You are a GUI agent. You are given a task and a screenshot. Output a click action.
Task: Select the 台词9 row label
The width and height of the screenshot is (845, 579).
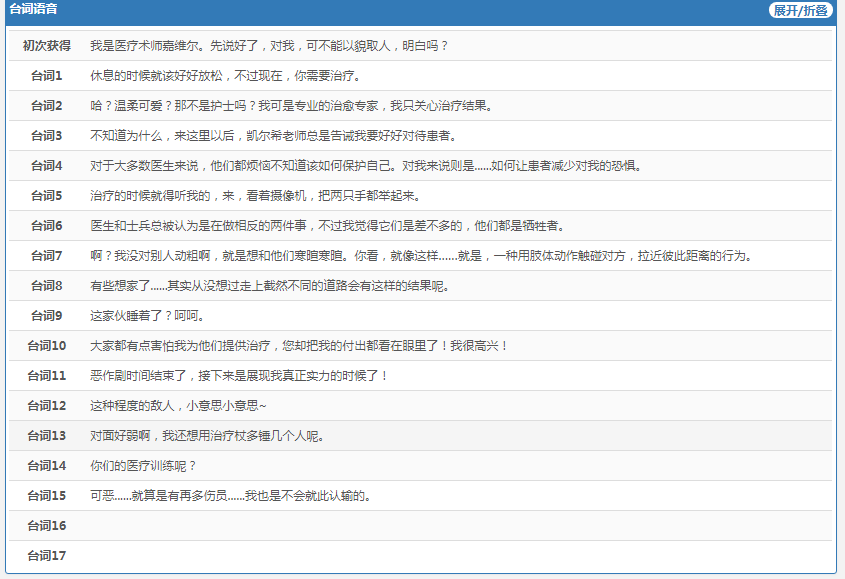pyautogui.click(x=46, y=316)
